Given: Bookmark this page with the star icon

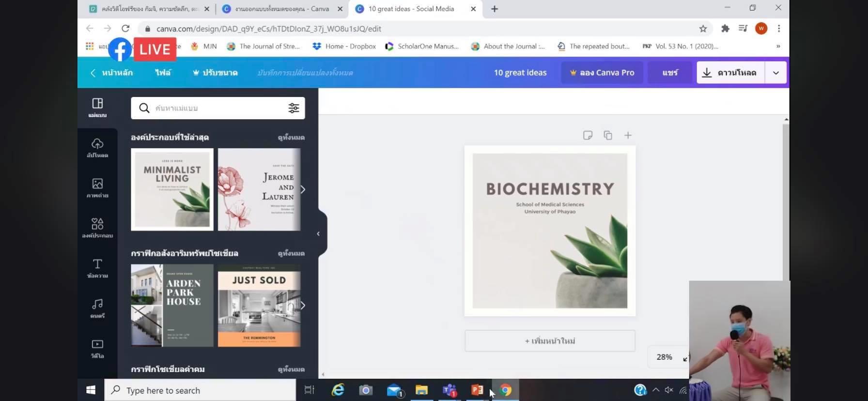Looking at the screenshot, I should coord(703,29).
